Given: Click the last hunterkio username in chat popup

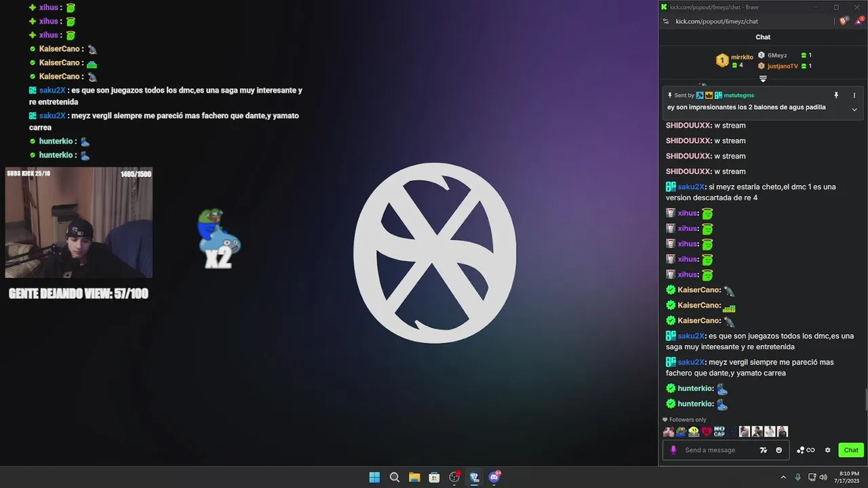Looking at the screenshot, I should click(x=695, y=404).
